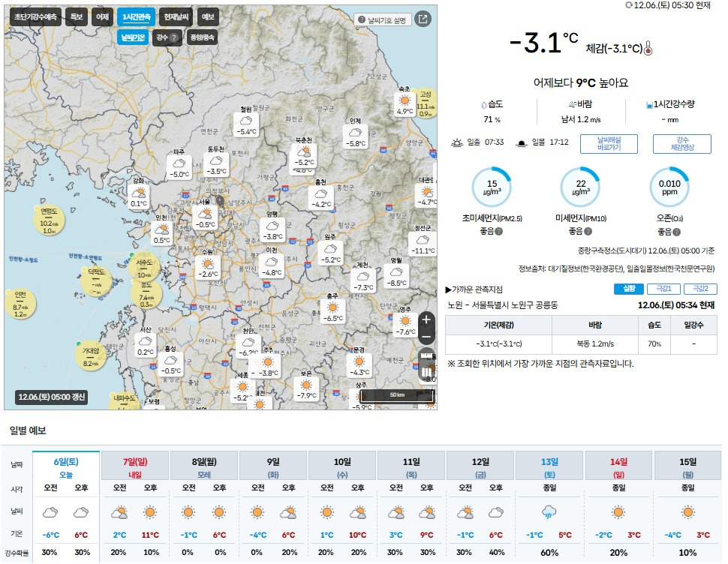Image resolution: width=728 pixels, height=564 pixels.
Task: Click the map layers icon below ruler
Action: tap(426, 373)
